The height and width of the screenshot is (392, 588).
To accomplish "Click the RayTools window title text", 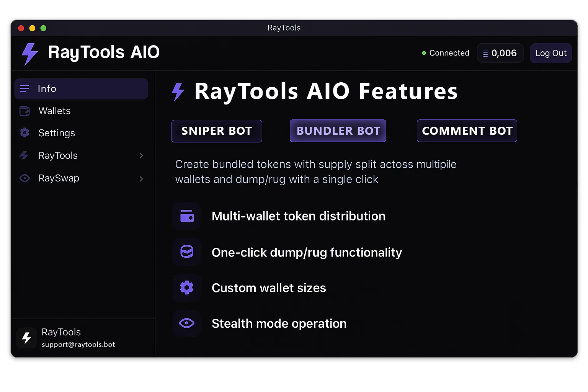I will coord(284,28).
